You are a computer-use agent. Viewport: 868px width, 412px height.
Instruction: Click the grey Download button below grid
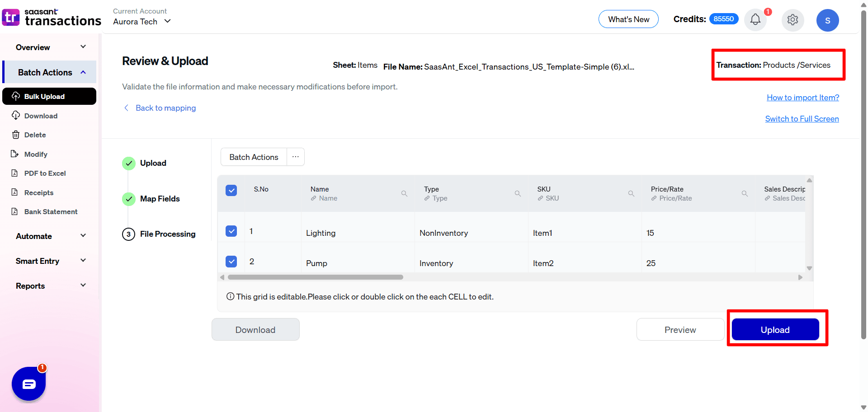[x=255, y=329]
